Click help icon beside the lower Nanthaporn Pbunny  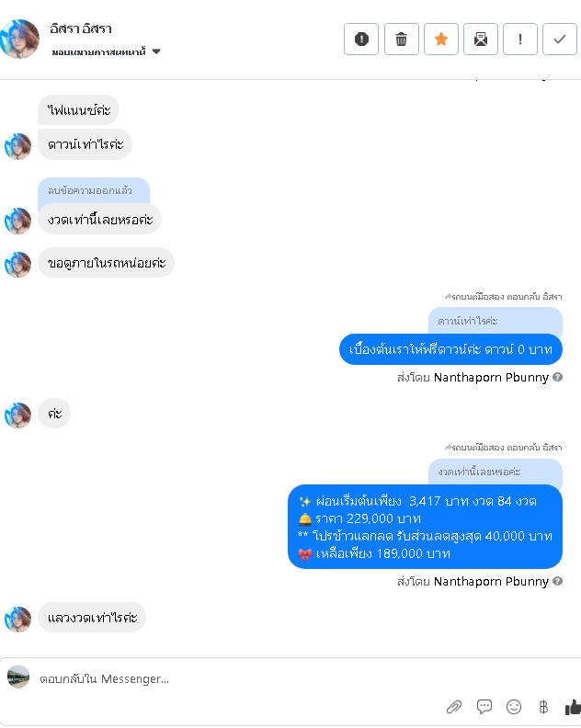(558, 581)
